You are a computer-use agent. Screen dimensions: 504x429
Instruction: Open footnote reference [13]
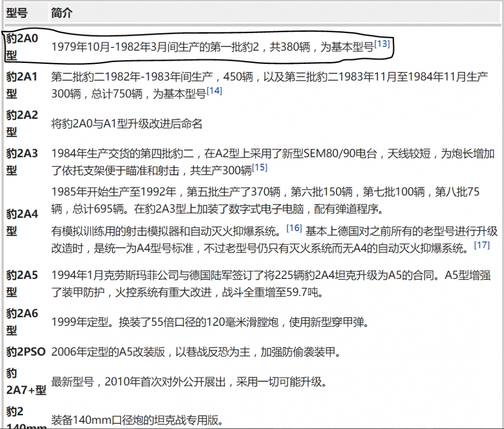click(382, 44)
